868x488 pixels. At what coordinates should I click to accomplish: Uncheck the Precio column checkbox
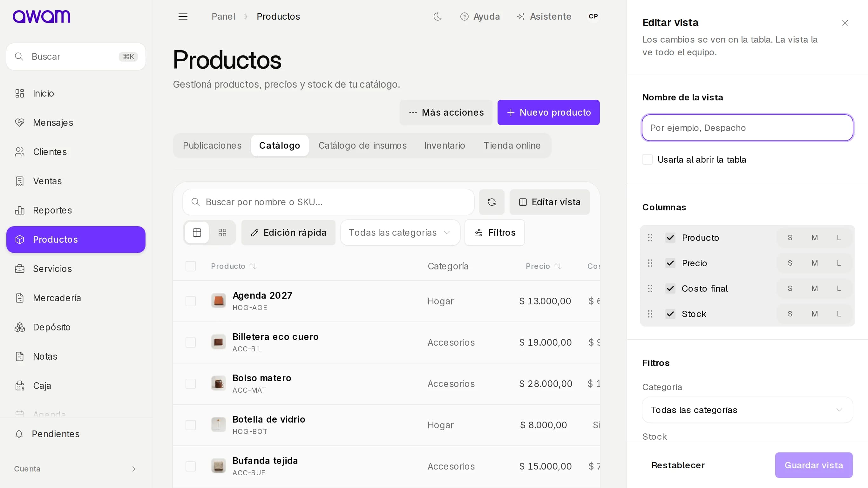point(670,263)
